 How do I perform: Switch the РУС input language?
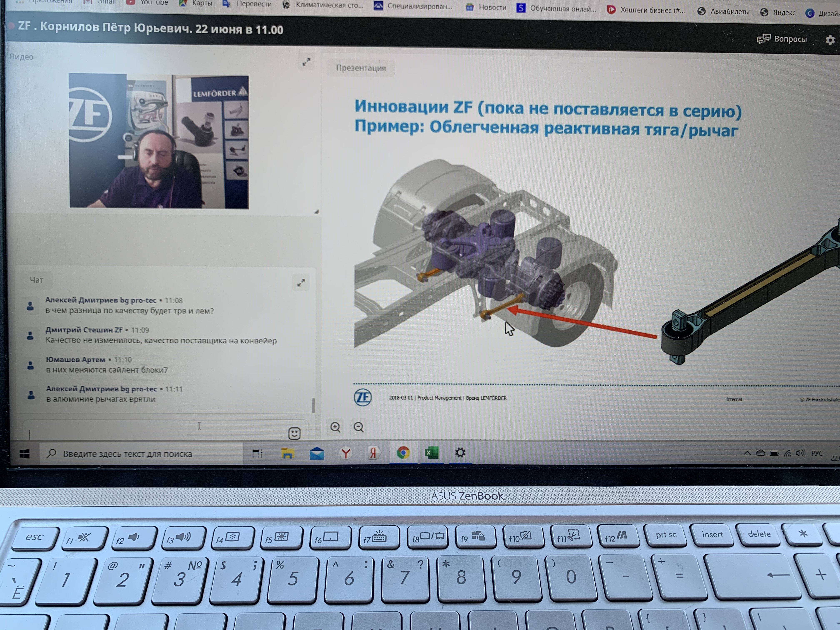point(817,453)
